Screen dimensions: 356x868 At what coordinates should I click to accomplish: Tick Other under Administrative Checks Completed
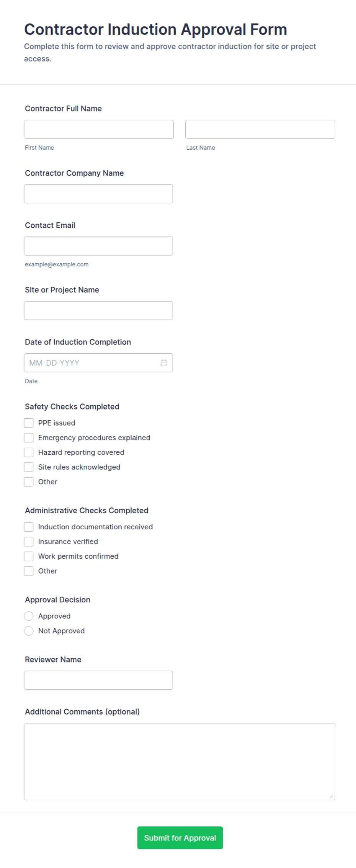point(29,571)
